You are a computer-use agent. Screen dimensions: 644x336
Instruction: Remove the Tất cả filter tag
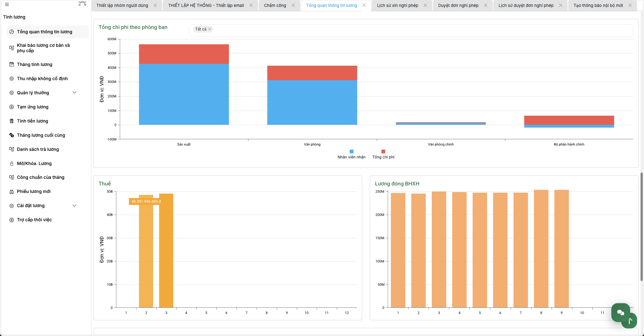coord(210,29)
